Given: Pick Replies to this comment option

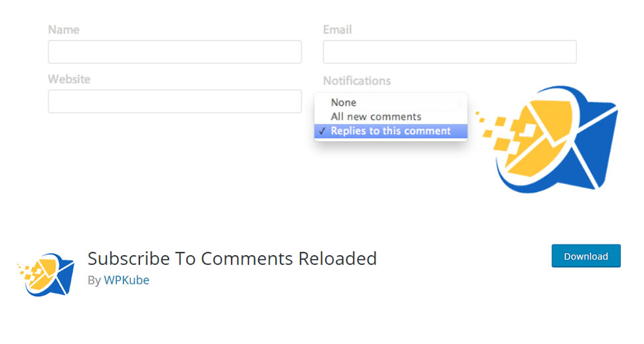Looking at the screenshot, I should coord(391,131).
